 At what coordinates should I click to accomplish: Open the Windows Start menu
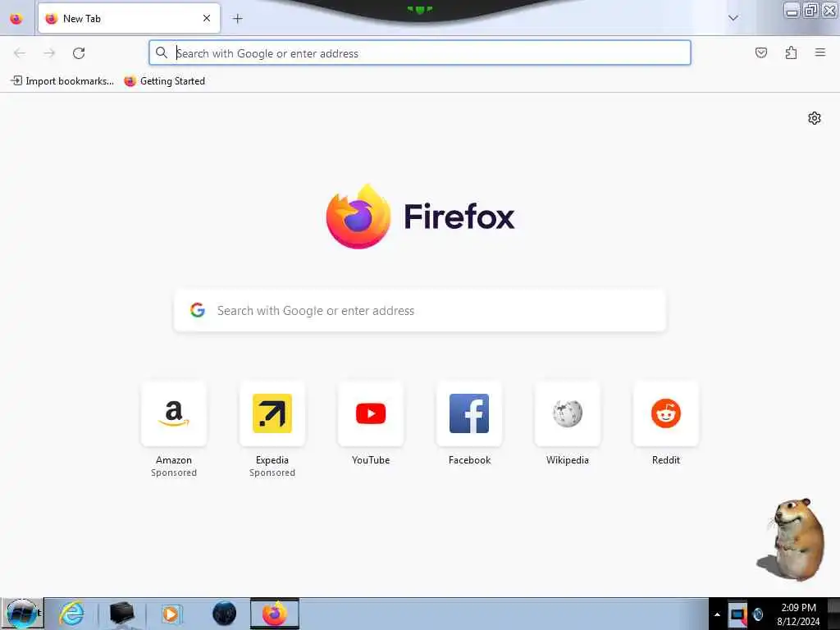pyautogui.click(x=21, y=614)
